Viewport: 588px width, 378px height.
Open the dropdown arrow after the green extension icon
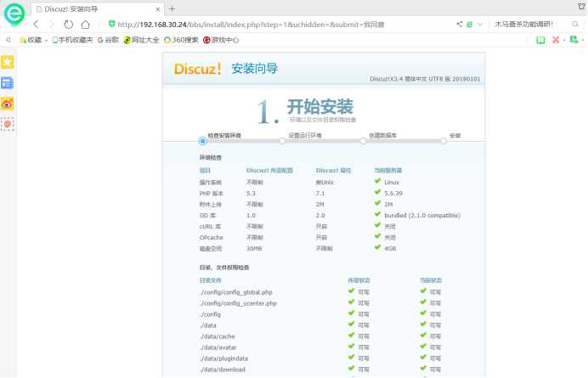click(x=583, y=40)
